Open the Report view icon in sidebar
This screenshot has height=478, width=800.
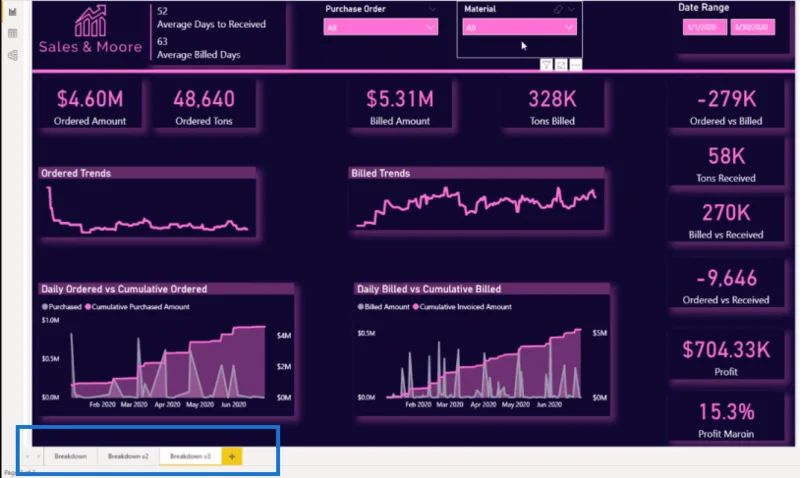click(x=12, y=12)
